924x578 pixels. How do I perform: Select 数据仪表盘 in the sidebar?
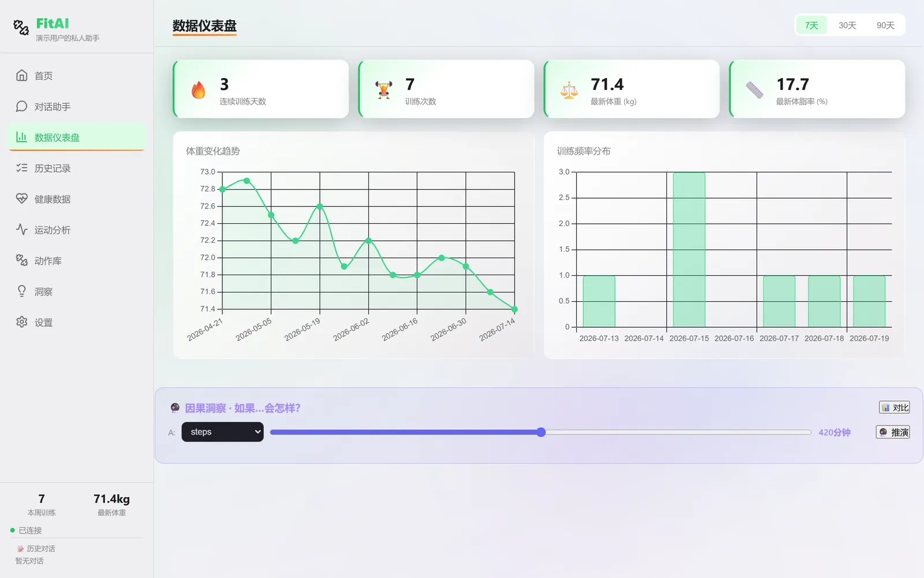pos(76,137)
